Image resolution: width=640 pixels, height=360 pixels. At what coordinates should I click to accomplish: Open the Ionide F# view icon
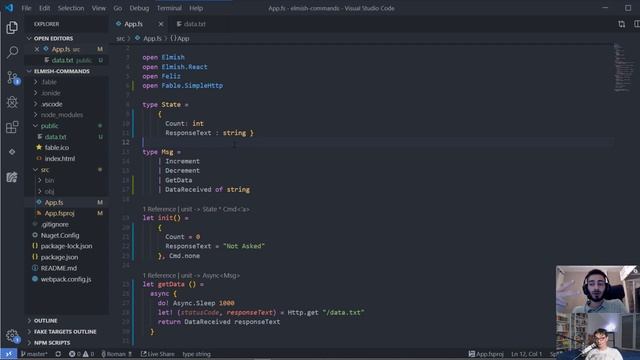coord(12,152)
